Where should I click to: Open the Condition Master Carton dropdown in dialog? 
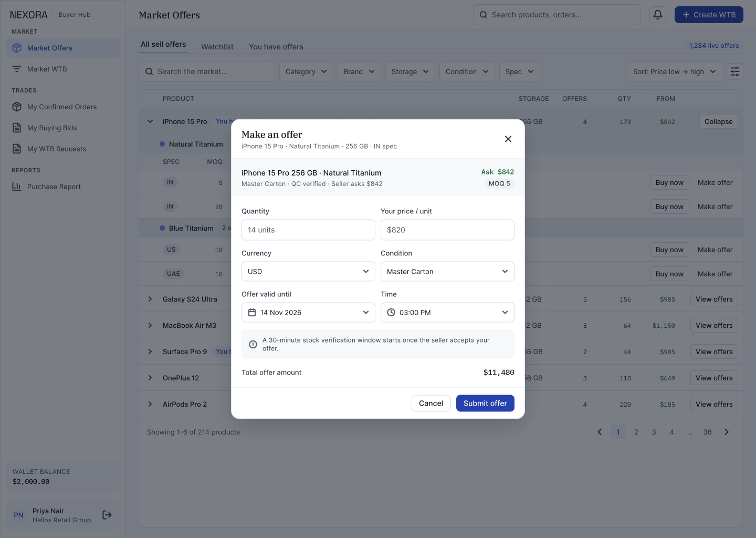pos(447,272)
